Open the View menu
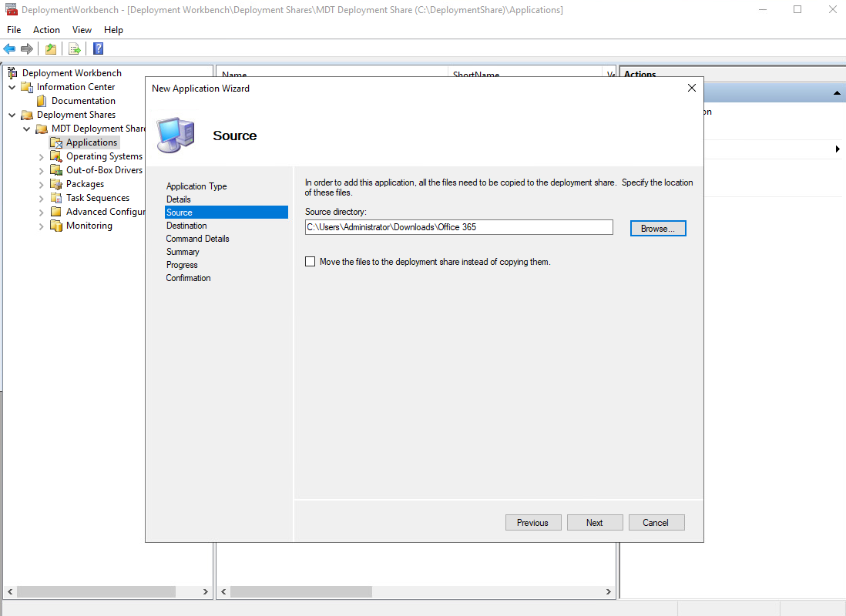This screenshot has height=616, width=846. [82, 30]
